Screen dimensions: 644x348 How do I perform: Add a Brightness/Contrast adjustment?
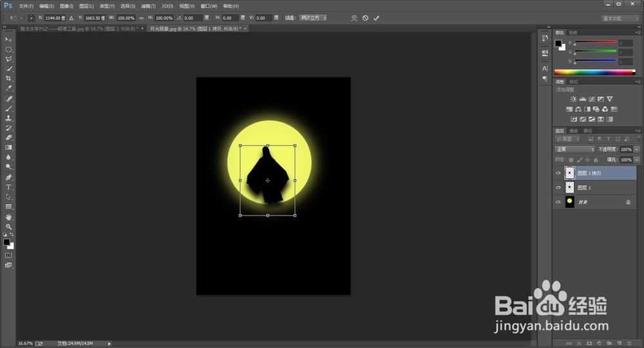(x=573, y=99)
